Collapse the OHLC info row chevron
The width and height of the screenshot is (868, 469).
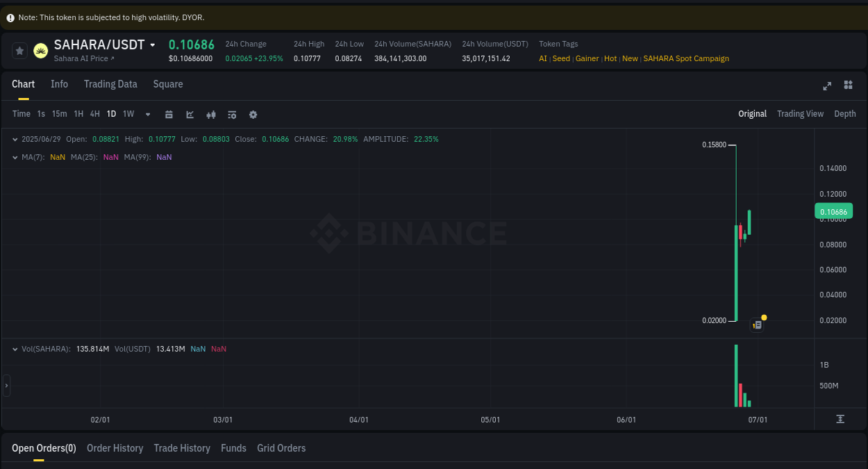(x=14, y=139)
